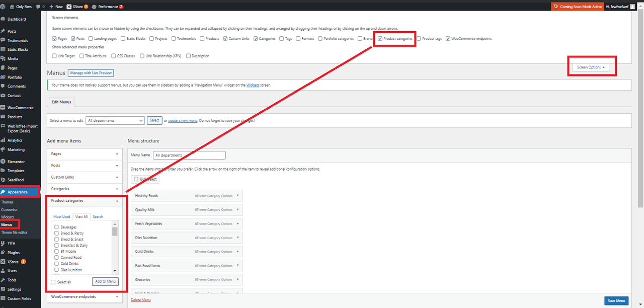Enable CSS Classes advanced property
The height and width of the screenshot is (308, 644).
[113, 56]
